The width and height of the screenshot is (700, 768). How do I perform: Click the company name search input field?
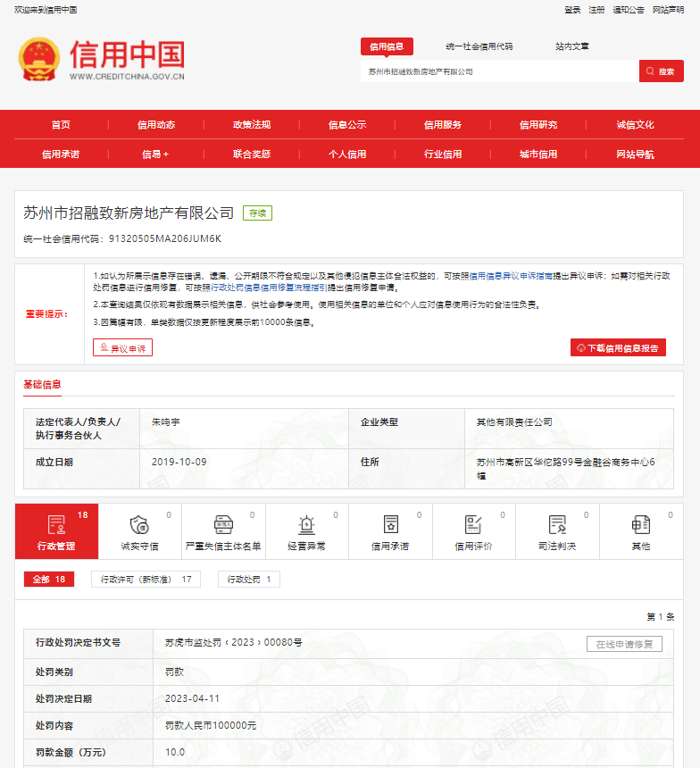tap(500, 71)
